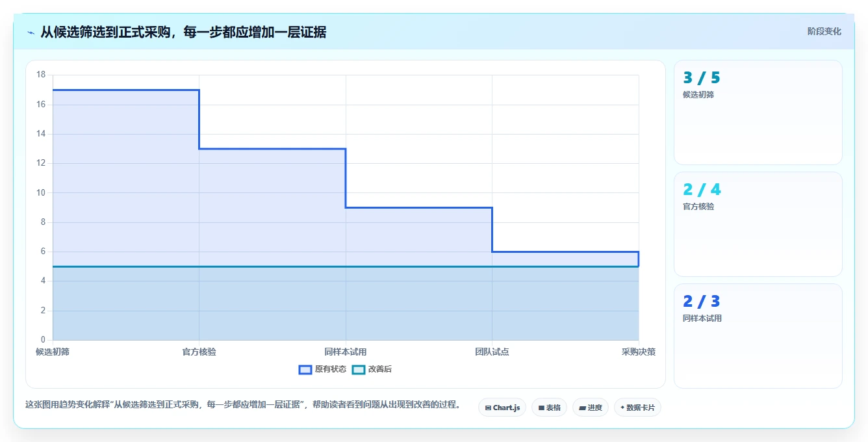Click the chart title heading text
Image resolution: width=868 pixels, height=442 pixels.
pyautogui.click(x=183, y=32)
